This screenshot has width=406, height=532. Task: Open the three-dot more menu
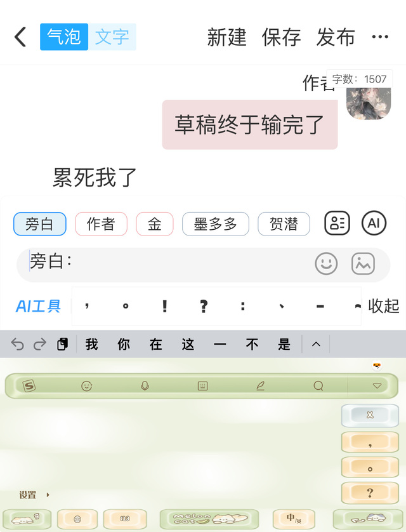380,37
